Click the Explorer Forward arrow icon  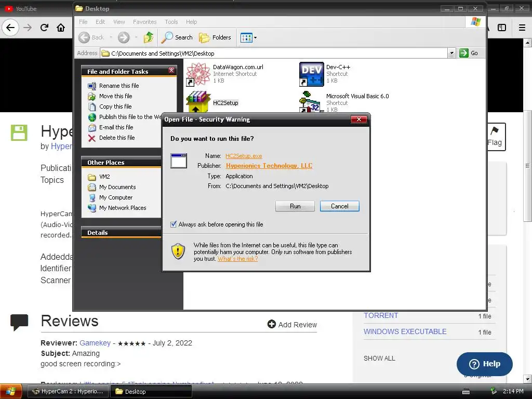(124, 37)
